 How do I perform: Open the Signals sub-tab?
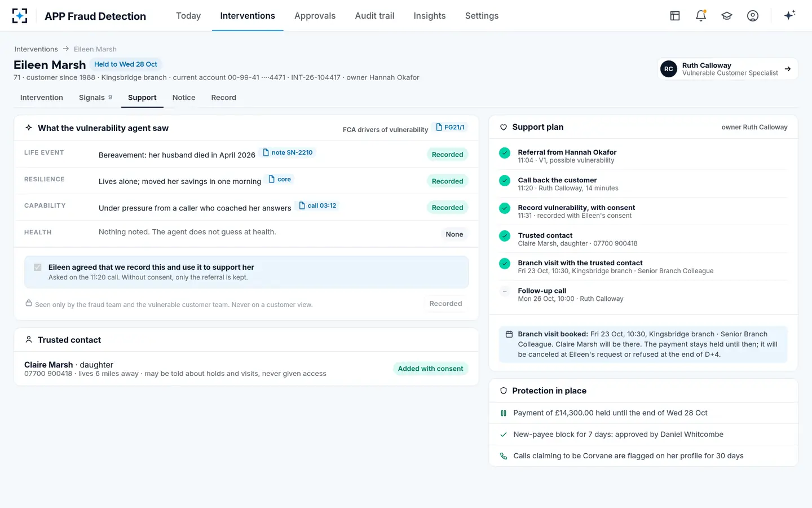pyautogui.click(x=95, y=98)
